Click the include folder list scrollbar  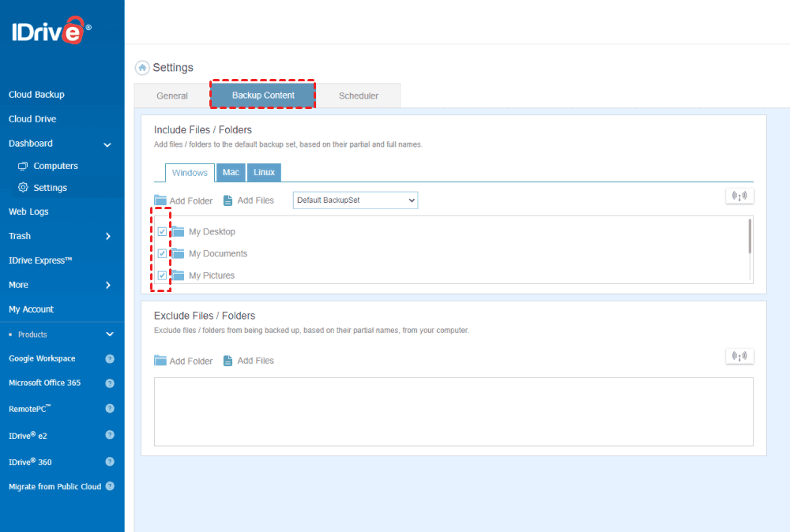coord(750,237)
